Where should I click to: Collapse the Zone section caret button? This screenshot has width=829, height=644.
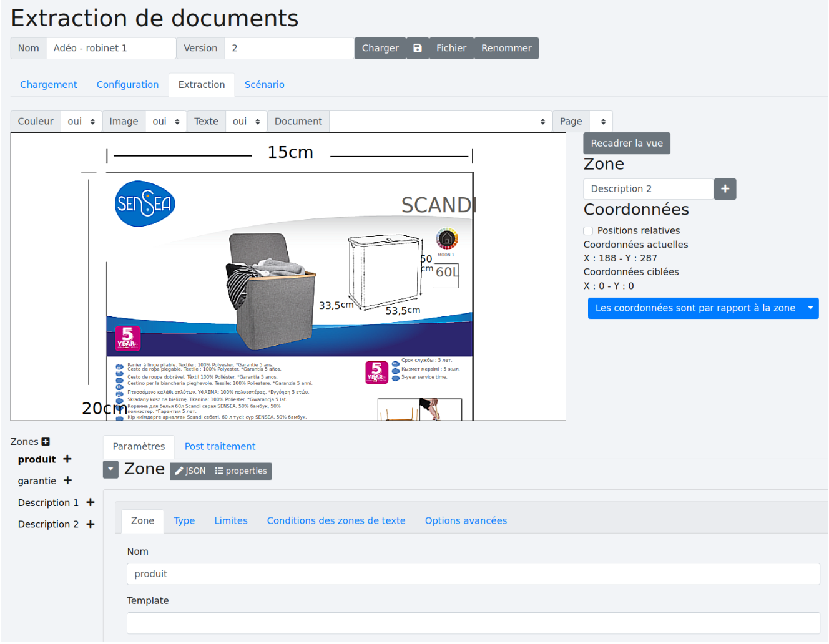(x=110, y=469)
